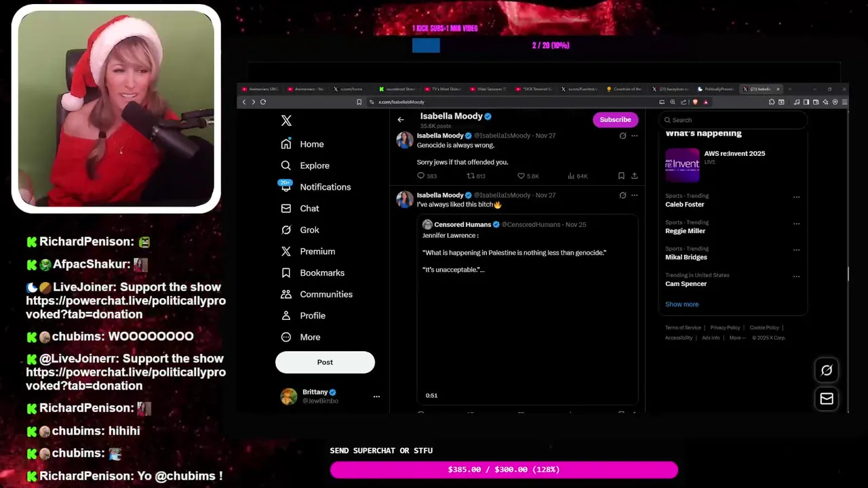Repost the 'Genocide is always wrong' post
The image size is (868, 488).
click(x=476, y=176)
